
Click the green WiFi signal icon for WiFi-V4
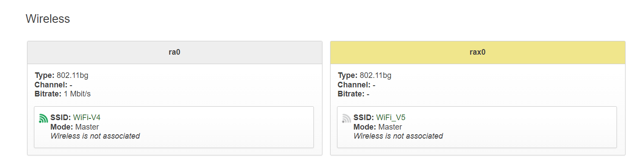click(43, 118)
